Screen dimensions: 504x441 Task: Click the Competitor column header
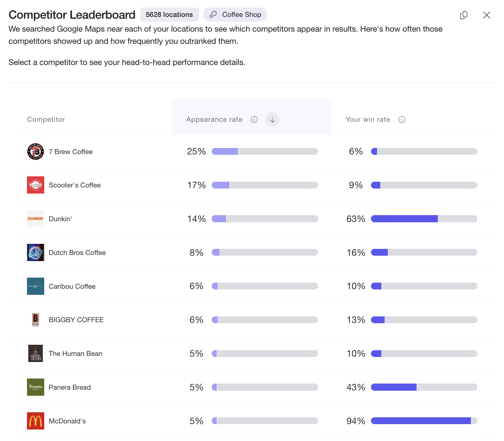(x=46, y=120)
